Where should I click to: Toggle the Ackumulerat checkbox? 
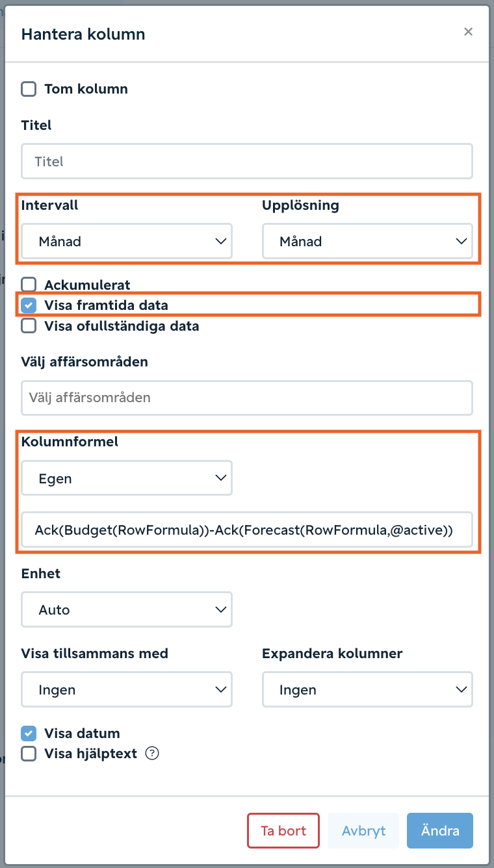[29, 285]
